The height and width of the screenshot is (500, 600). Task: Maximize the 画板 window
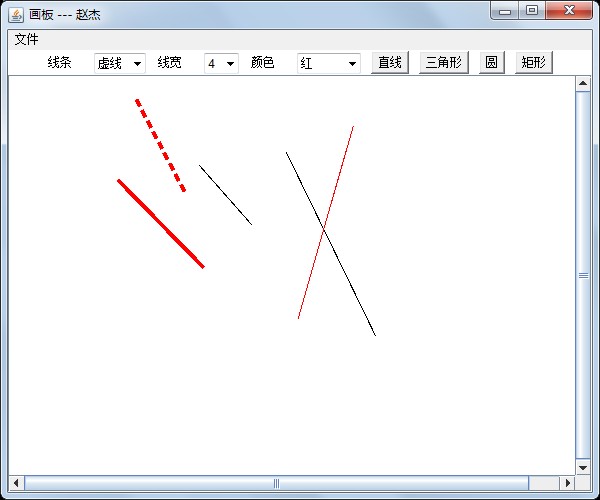(x=531, y=11)
